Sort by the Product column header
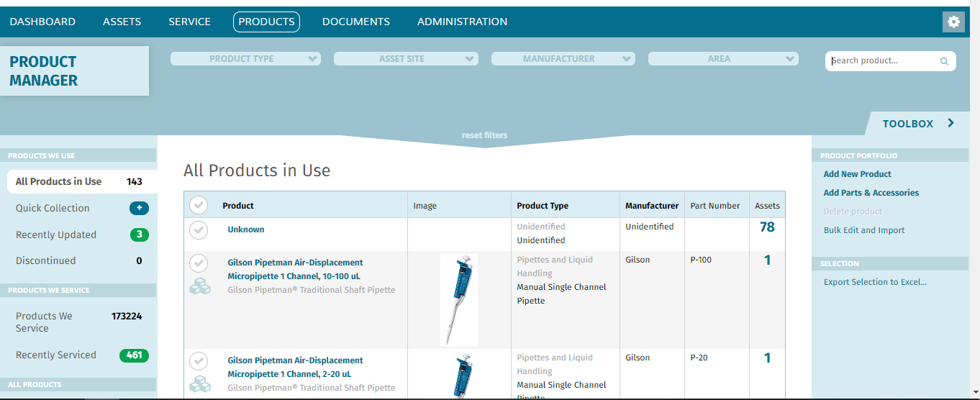 [238, 206]
